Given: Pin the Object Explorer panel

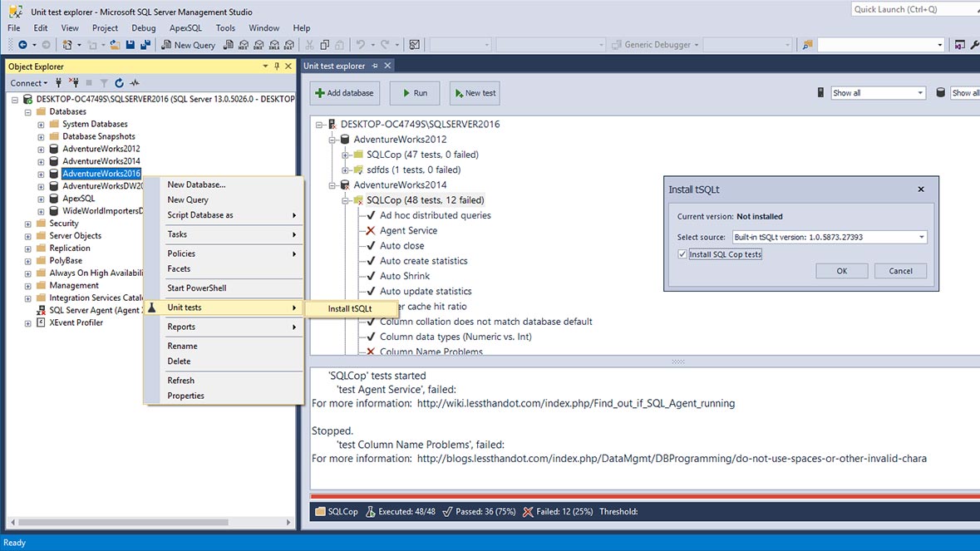Looking at the screenshot, I should tap(277, 66).
